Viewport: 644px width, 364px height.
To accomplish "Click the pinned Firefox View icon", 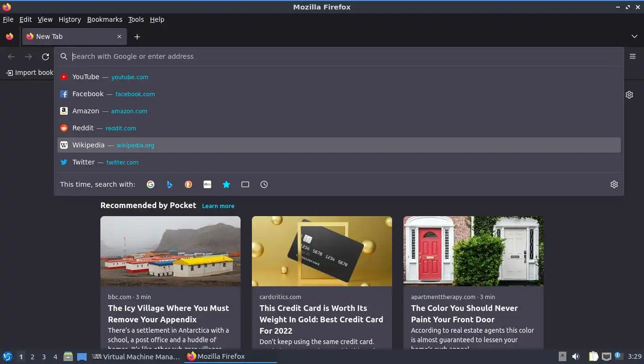I will point(9,36).
